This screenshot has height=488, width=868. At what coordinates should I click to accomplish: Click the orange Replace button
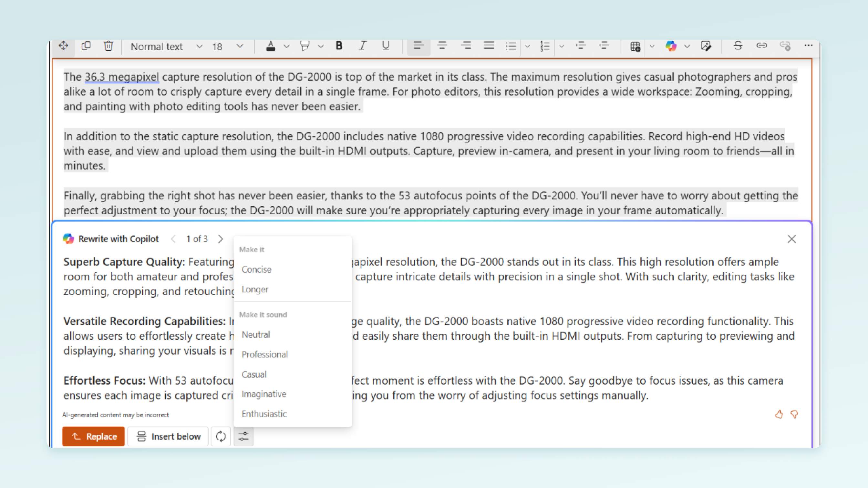pyautogui.click(x=93, y=436)
